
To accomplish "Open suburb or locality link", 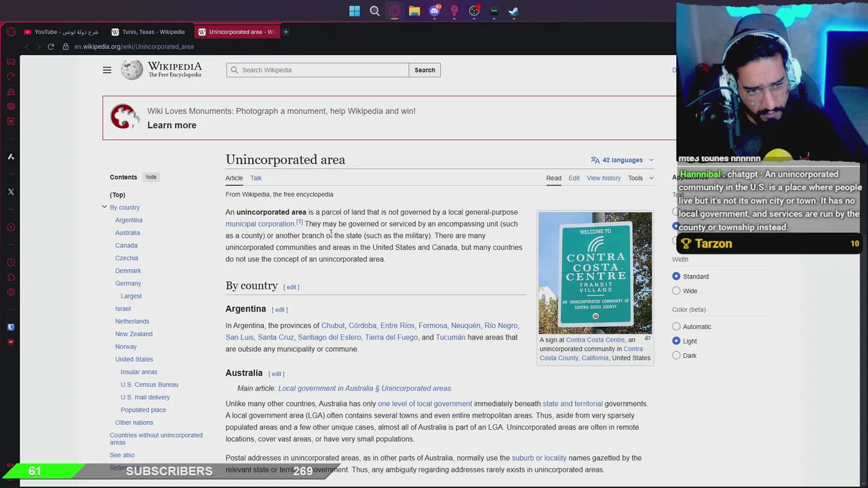I will (x=539, y=458).
